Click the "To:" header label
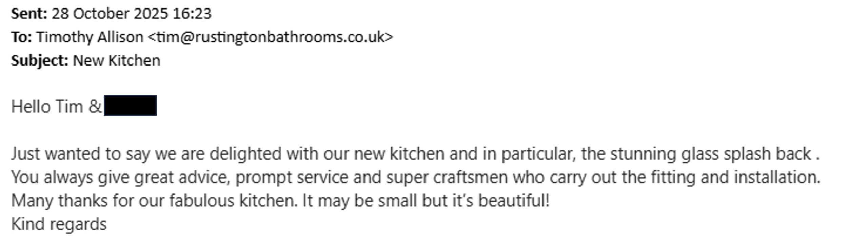This screenshot has width=868, height=240. click(21, 37)
